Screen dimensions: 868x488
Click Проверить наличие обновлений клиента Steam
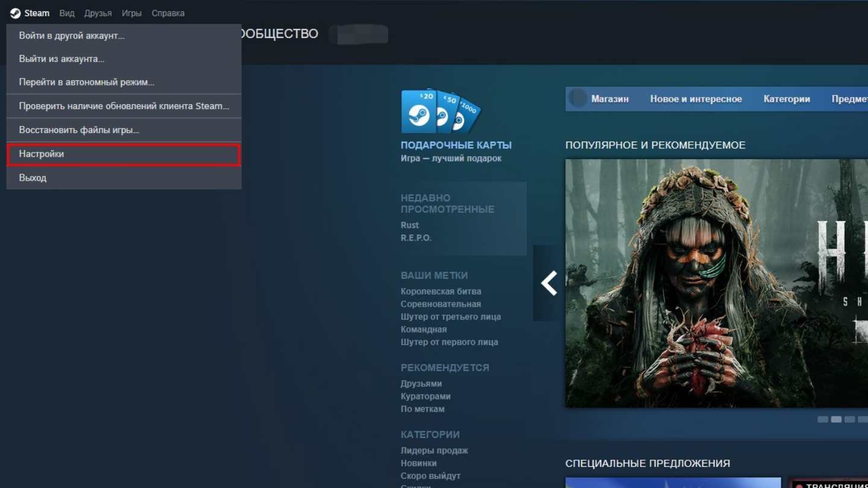[124, 106]
